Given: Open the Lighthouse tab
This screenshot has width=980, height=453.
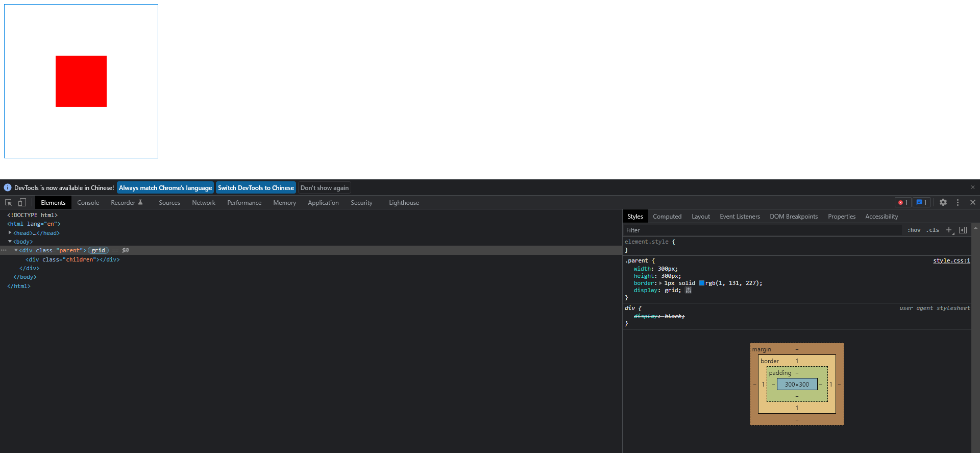Looking at the screenshot, I should pyautogui.click(x=404, y=202).
